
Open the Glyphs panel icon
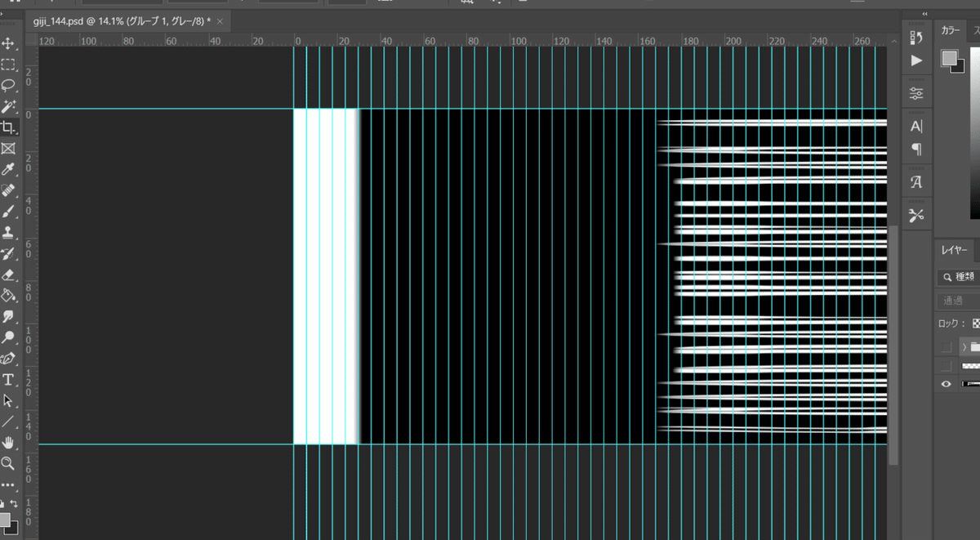pos(916,182)
